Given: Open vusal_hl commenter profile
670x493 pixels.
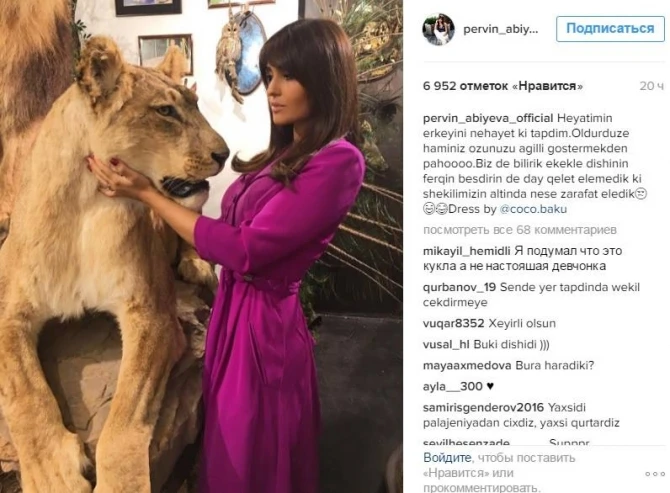Looking at the screenshot, I should (x=446, y=344).
